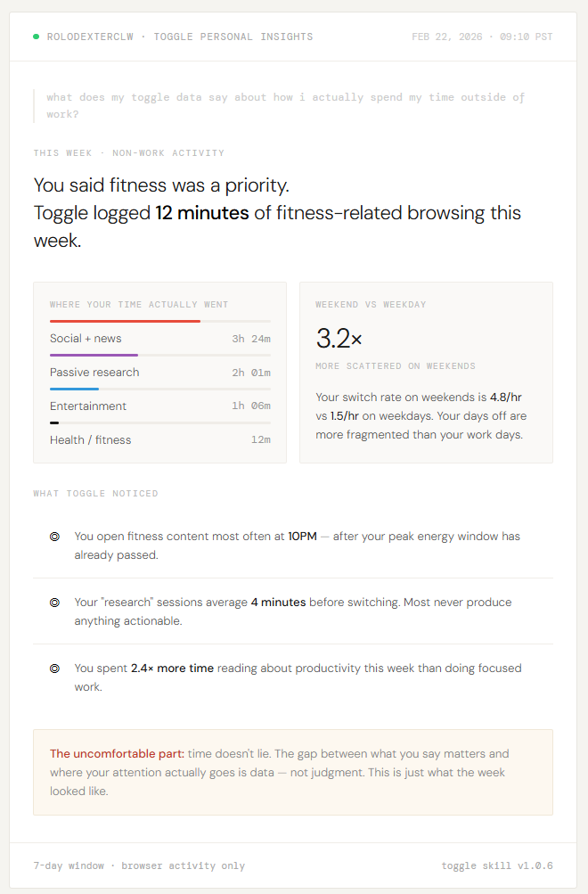Click the green status dot in header
The width and height of the screenshot is (588, 894).
tap(36, 37)
